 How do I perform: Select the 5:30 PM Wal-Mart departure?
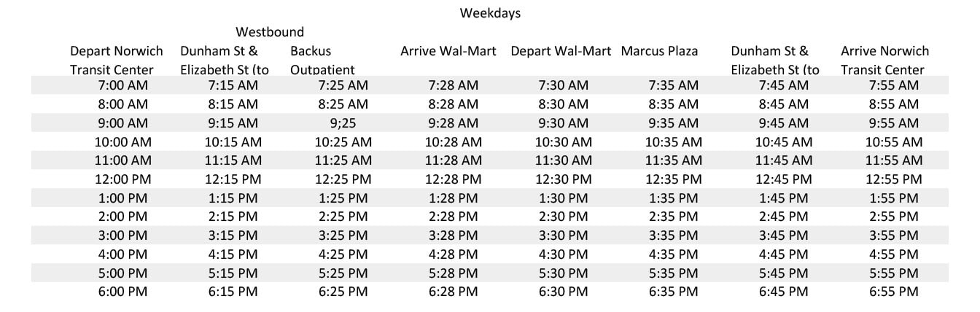[x=563, y=273]
